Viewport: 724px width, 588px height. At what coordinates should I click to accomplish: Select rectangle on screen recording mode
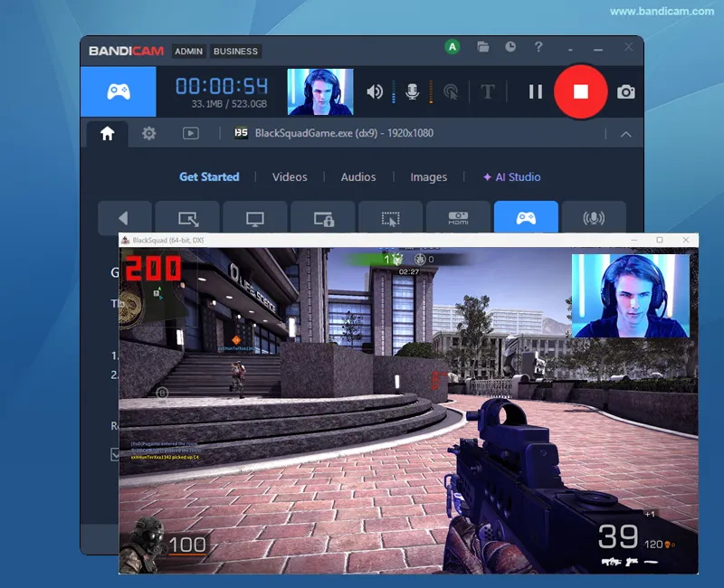(x=188, y=217)
